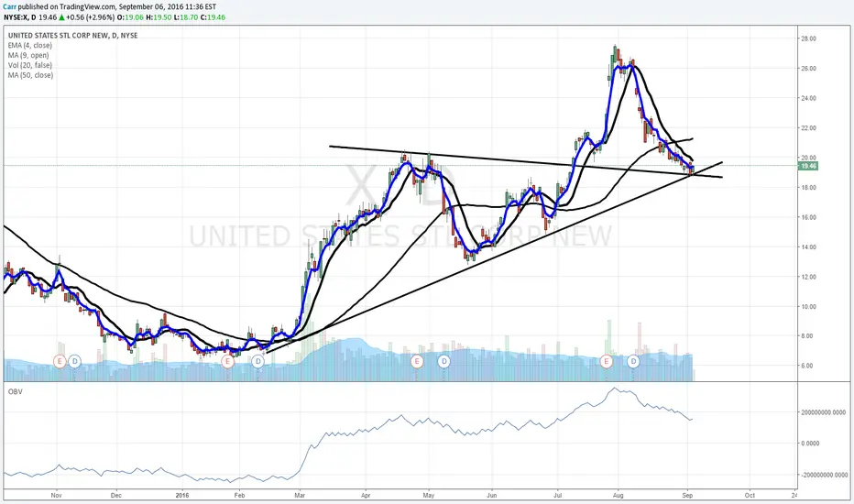Screen dimensions: 854x504
Task: Select the Aug label on time axis
Action: click(619, 495)
